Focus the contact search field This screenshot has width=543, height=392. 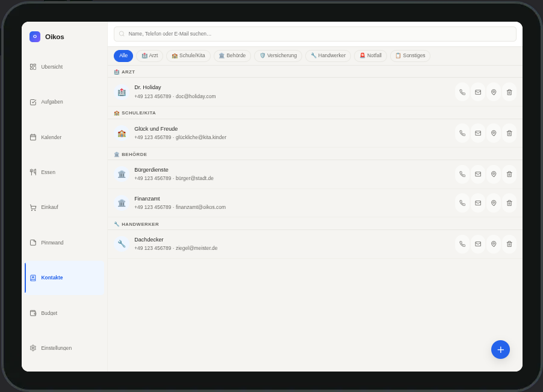coord(315,34)
